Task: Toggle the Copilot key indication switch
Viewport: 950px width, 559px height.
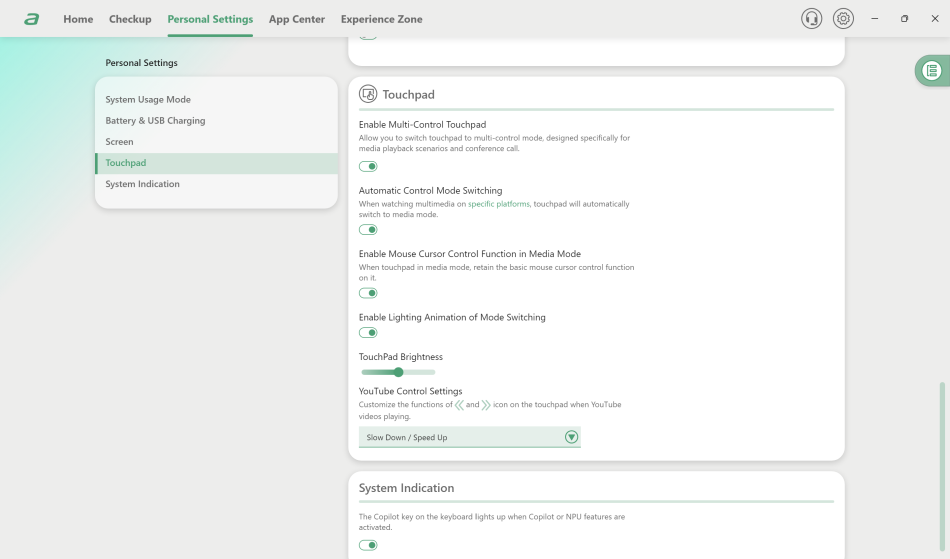Action: pos(368,545)
